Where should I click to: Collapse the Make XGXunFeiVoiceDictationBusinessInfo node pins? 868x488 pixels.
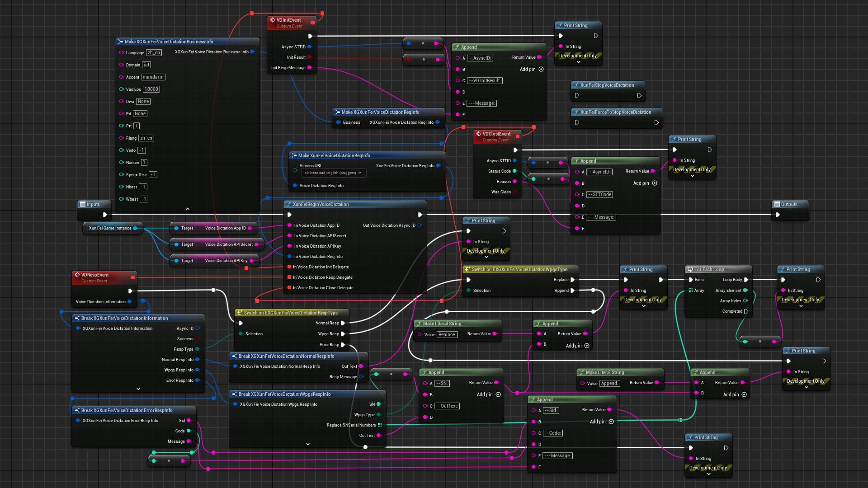point(188,209)
